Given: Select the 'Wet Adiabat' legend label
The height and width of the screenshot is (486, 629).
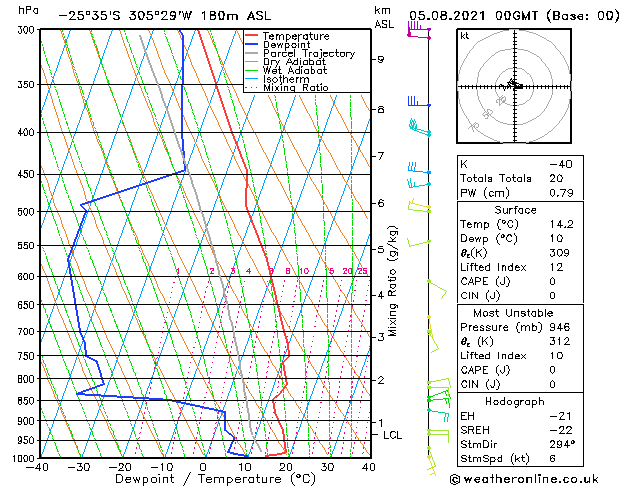Looking at the screenshot, I should (295, 70).
